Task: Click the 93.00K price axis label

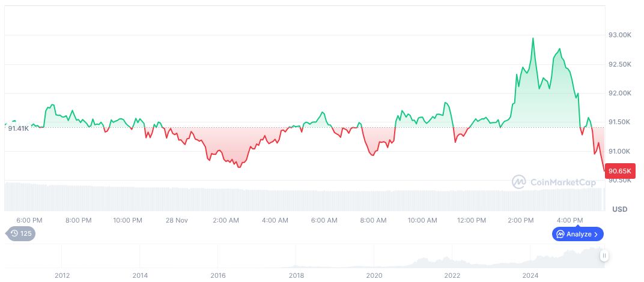Action: pyautogui.click(x=620, y=35)
